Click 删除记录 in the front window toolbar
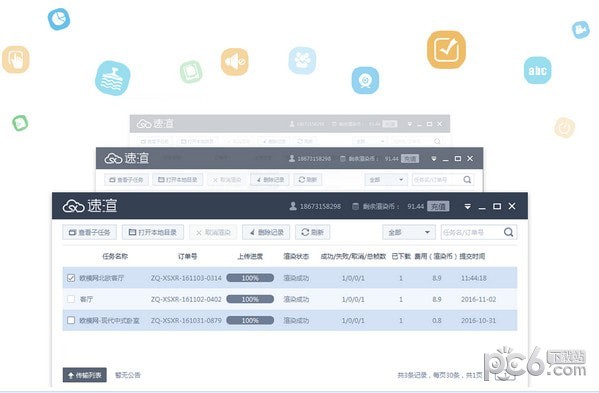This screenshot has height=393, width=599. coord(266,232)
